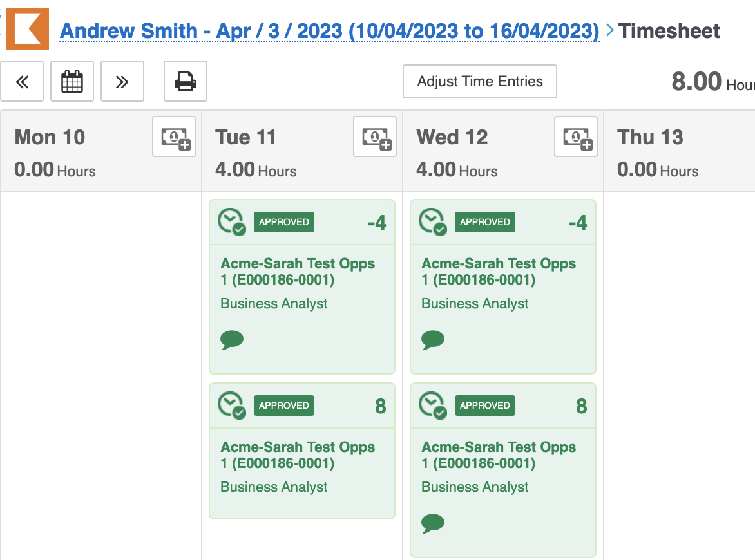Click the APPROVED badge on Tuesday's -4 entry
The image size is (755, 560).
[x=284, y=222]
